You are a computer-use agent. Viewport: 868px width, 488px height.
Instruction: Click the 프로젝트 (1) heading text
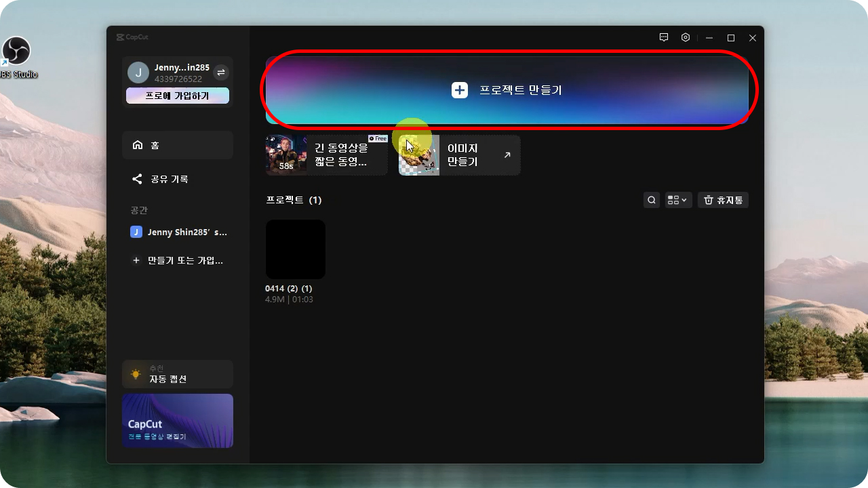[x=294, y=200]
